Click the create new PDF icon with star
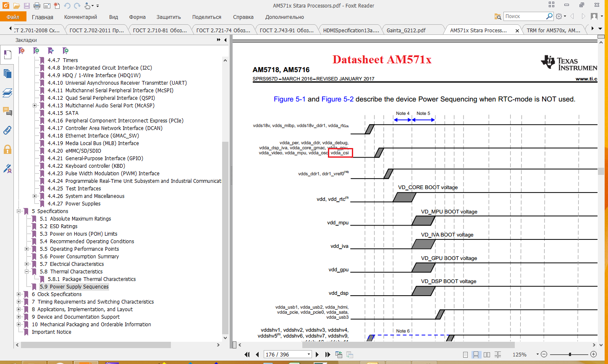 (x=57, y=6)
